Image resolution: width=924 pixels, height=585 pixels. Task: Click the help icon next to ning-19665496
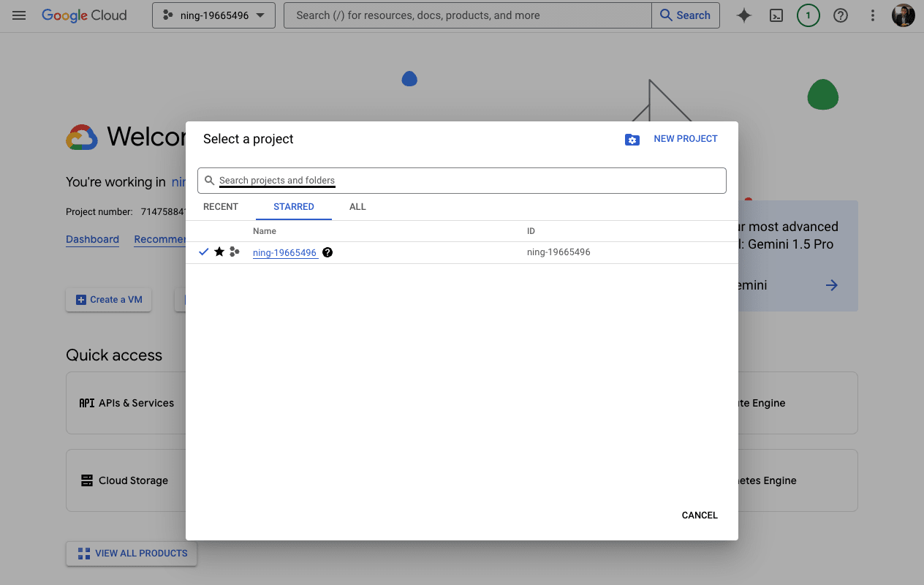(x=327, y=252)
